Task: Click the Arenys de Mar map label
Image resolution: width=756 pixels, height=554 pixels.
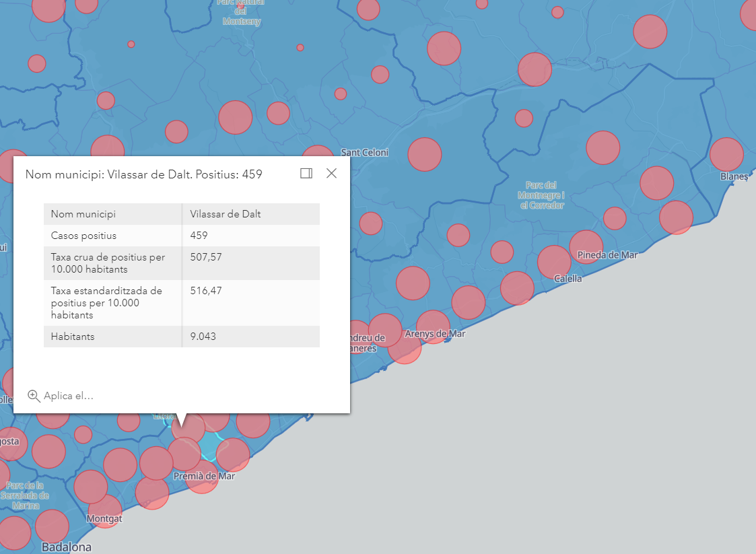Action: point(435,334)
